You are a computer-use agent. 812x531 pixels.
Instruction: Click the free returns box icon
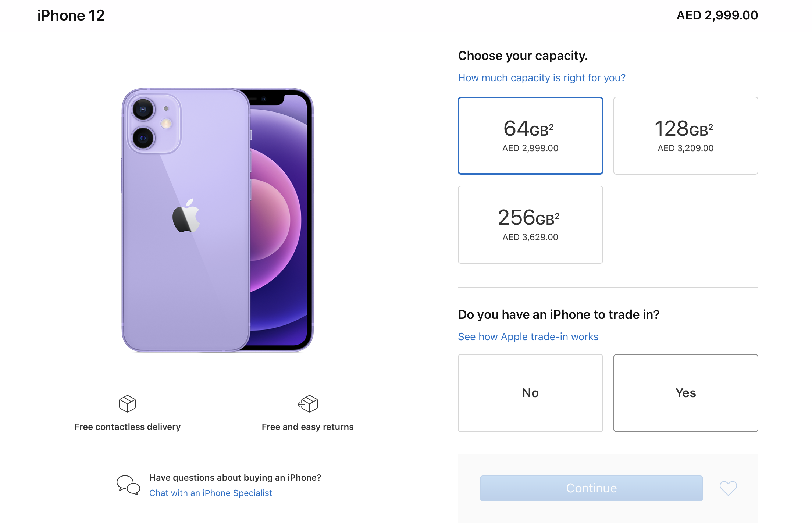308,404
